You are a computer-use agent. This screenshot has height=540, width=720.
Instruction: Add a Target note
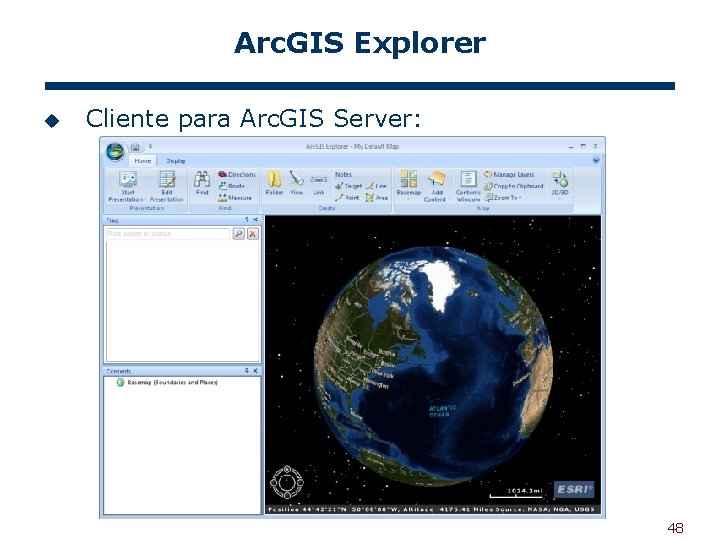(349, 186)
